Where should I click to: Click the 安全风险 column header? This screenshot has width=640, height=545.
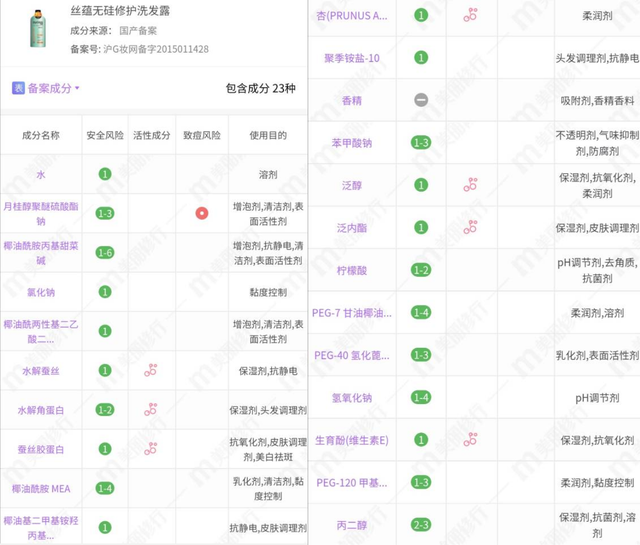pyautogui.click(x=105, y=135)
